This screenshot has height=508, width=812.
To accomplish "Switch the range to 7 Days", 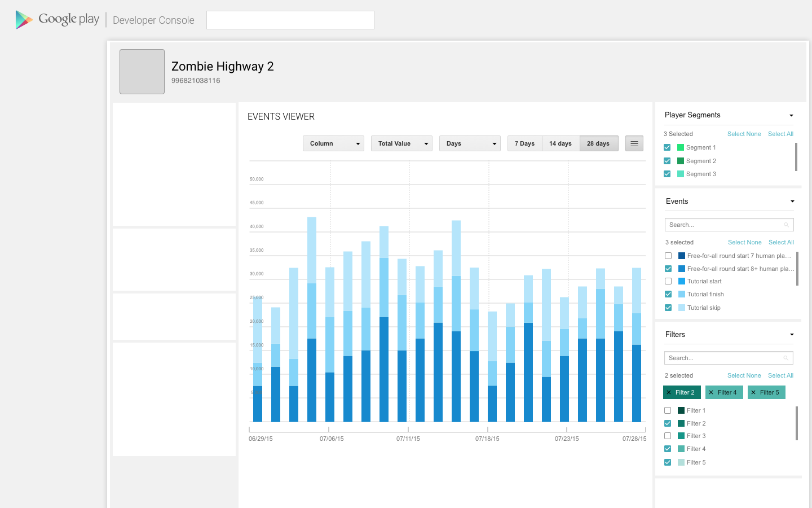I will [x=524, y=144].
